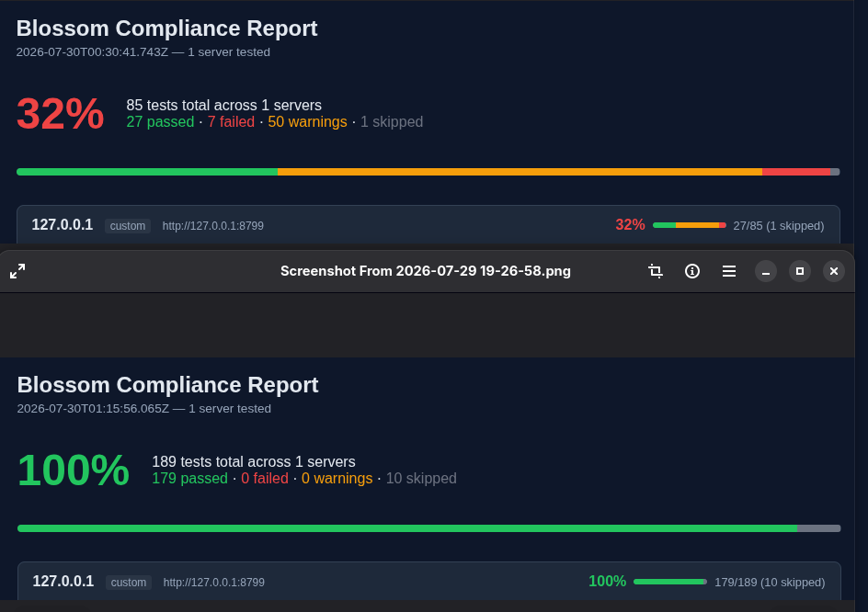
Task: Click the custom tag in the 32% row
Action: [128, 226]
